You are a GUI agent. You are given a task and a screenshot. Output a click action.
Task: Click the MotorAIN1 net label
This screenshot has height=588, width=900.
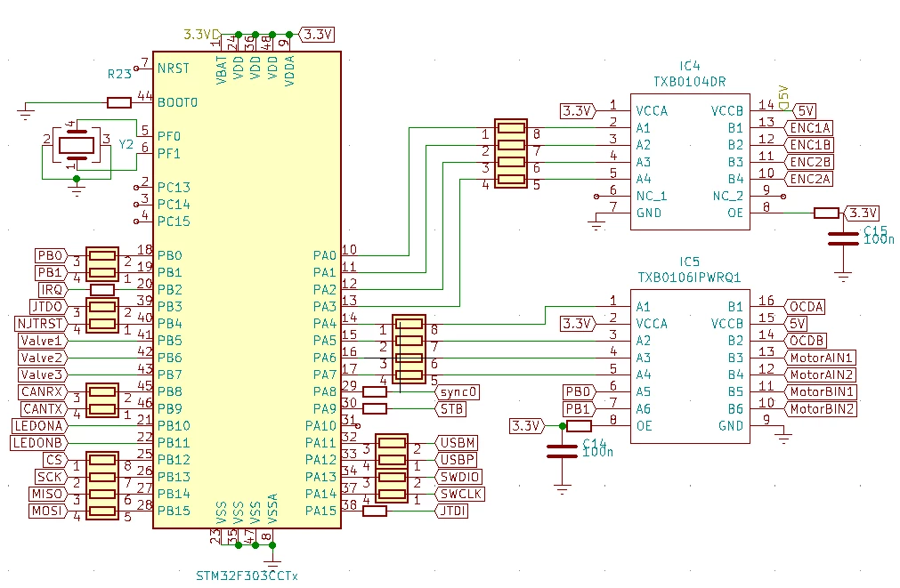pyautogui.click(x=820, y=358)
